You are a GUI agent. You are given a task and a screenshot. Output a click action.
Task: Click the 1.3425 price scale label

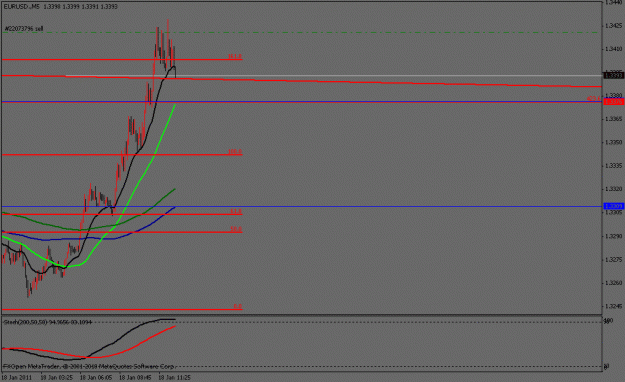(x=613, y=26)
